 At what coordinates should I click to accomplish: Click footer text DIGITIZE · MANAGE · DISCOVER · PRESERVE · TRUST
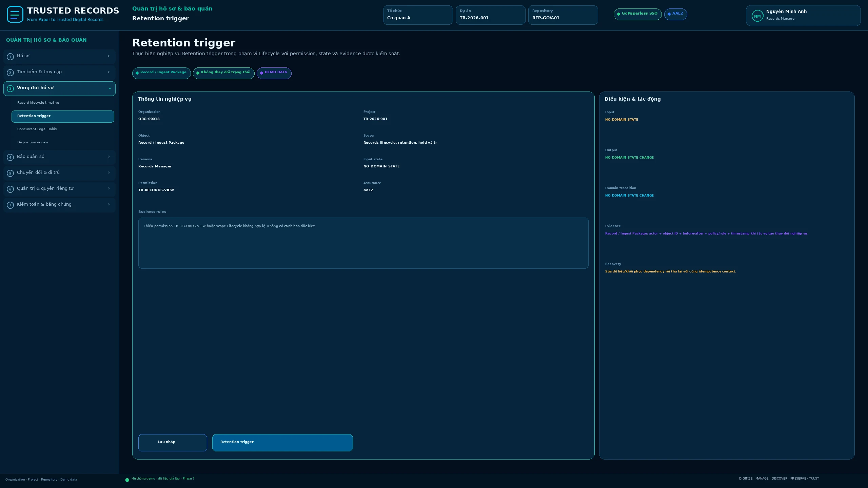click(x=779, y=479)
